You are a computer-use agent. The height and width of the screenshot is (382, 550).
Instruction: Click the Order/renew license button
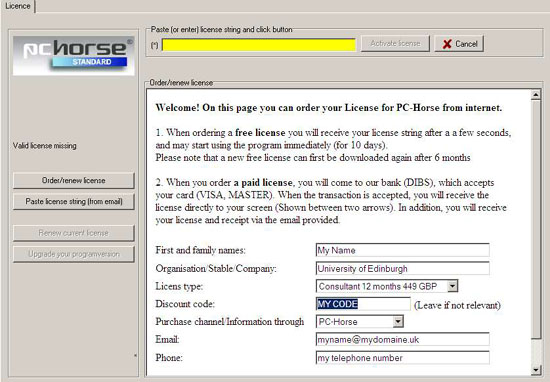coord(74,180)
